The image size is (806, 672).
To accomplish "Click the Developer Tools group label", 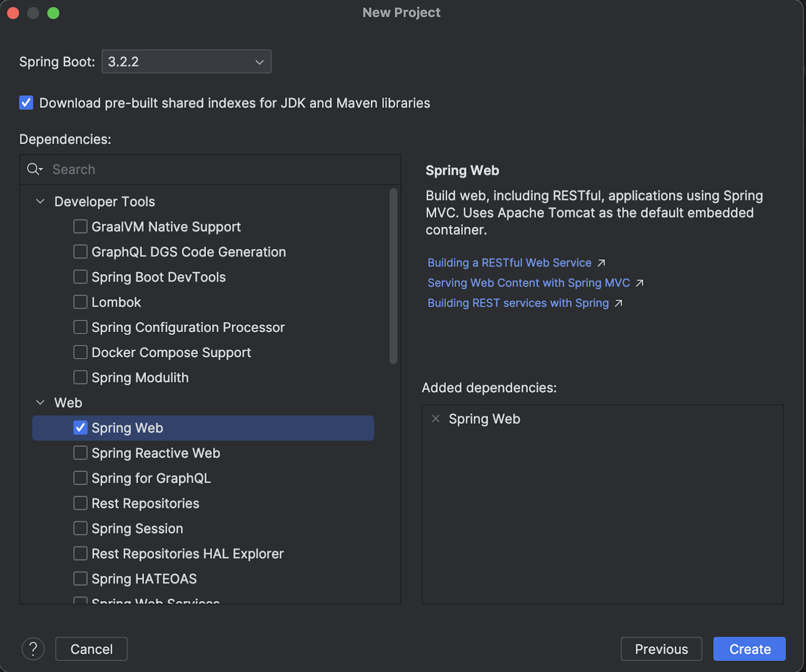I will pos(105,201).
